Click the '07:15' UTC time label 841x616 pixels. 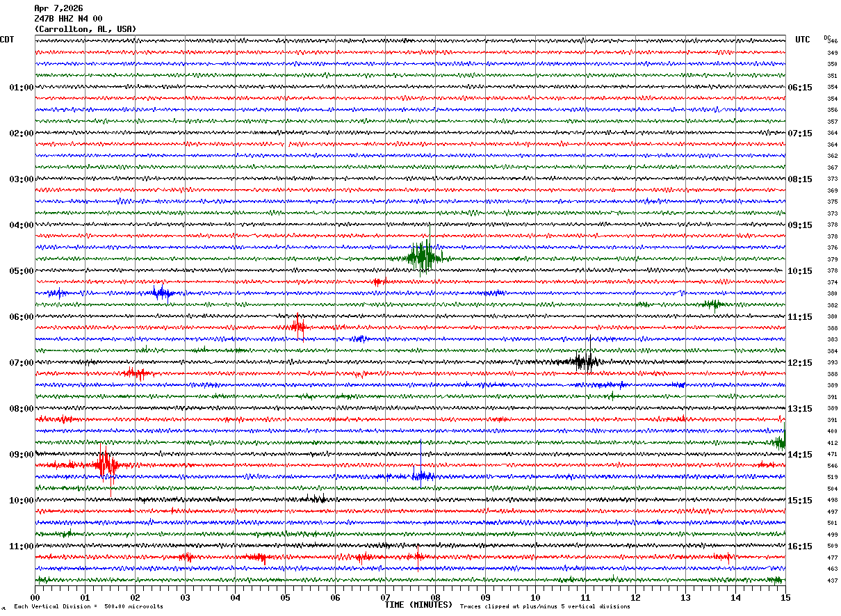800,133
